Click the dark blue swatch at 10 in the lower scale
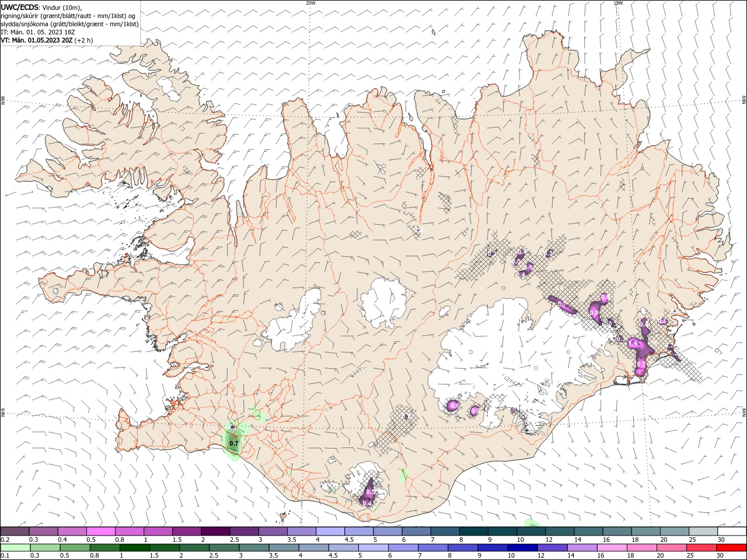This screenshot has width=747, height=560. [521, 548]
